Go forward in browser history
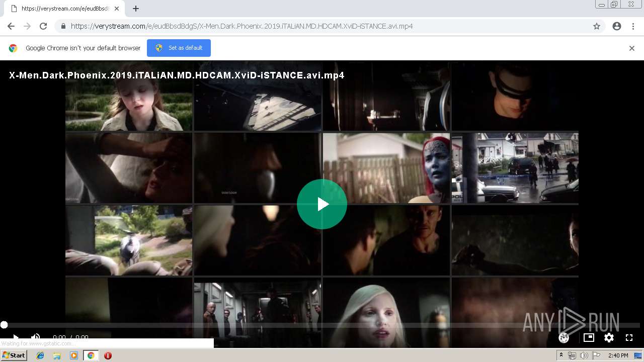 (27, 26)
